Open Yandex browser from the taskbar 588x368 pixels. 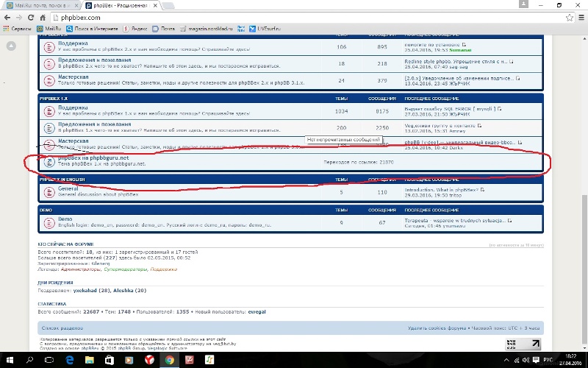point(148,359)
